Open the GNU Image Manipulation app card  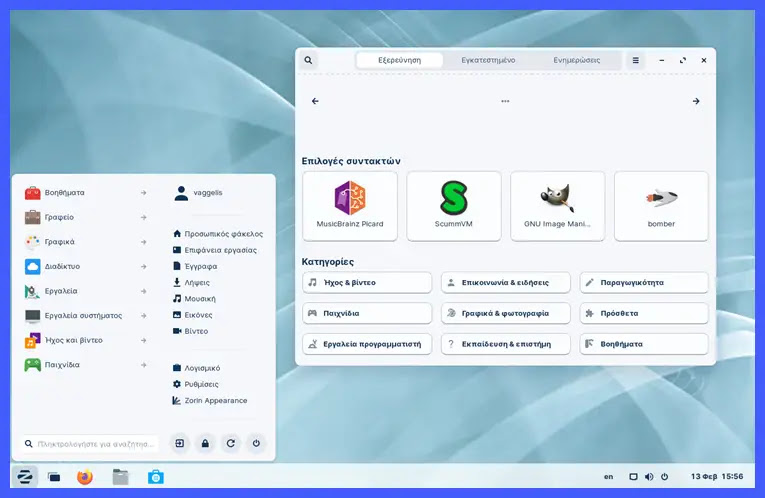[x=557, y=206]
